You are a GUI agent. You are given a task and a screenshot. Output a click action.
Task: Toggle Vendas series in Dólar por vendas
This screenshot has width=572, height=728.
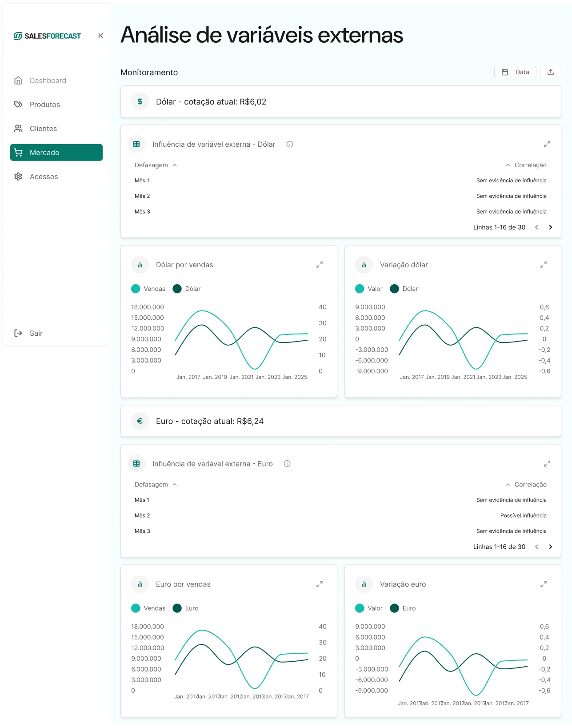(148, 289)
